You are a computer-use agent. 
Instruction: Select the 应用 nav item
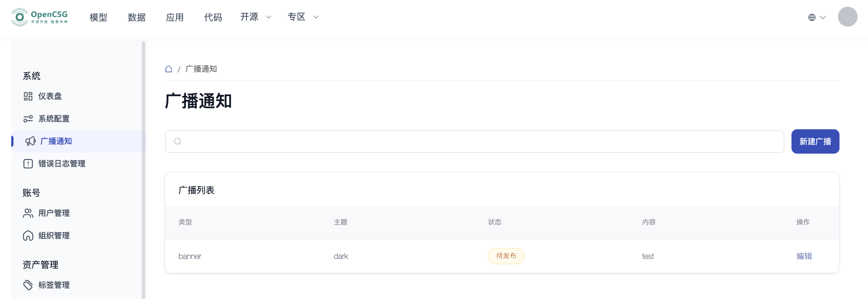coord(175,17)
